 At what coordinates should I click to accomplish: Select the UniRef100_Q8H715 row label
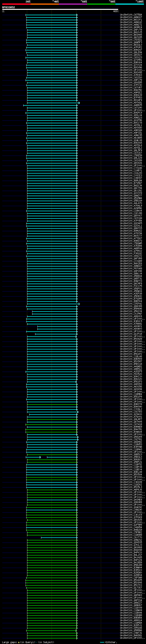pos(131,228)
